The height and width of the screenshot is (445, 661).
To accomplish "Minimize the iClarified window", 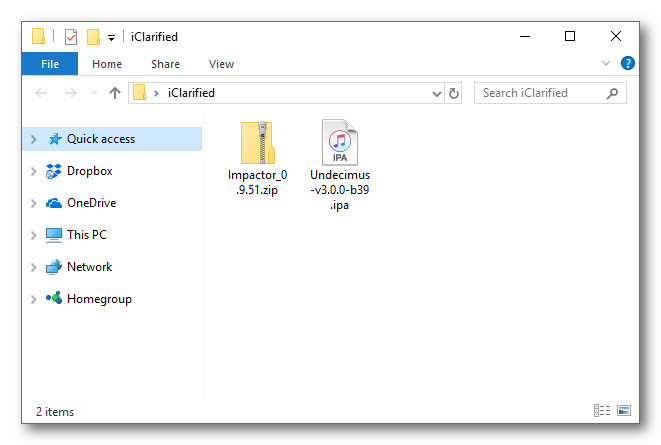I will pyautogui.click(x=525, y=37).
